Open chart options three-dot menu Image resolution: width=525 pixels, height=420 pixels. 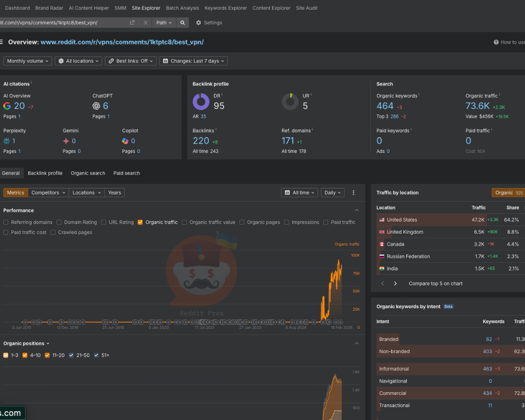point(353,193)
